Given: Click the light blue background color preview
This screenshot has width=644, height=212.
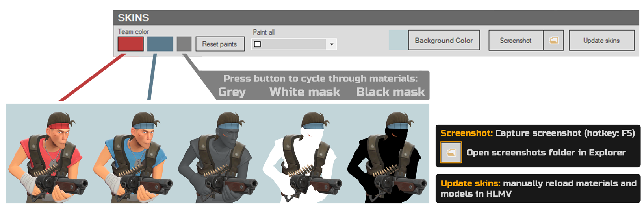Looking at the screenshot, I should click(398, 40).
